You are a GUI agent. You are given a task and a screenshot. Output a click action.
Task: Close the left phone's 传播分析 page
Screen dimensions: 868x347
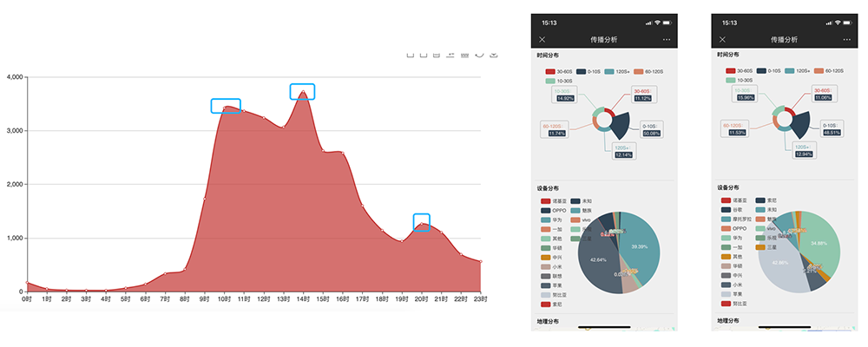point(542,40)
